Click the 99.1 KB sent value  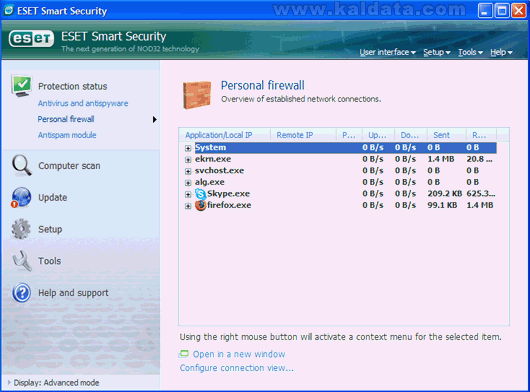[442, 205]
